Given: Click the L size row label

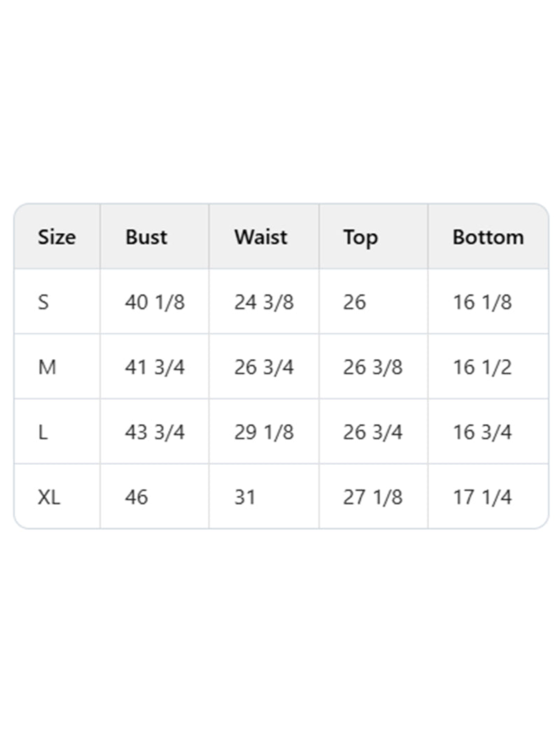Looking at the screenshot, I should (43, 432).
